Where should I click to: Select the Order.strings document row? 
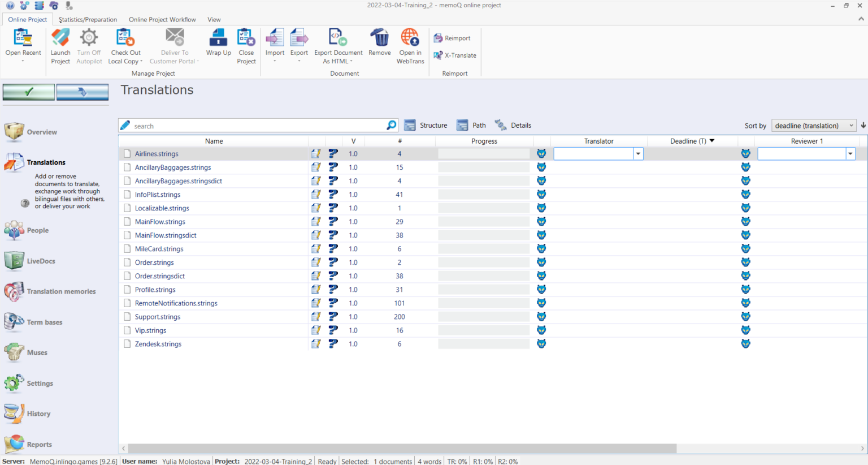pyautogui.click(x=493, y=262)
